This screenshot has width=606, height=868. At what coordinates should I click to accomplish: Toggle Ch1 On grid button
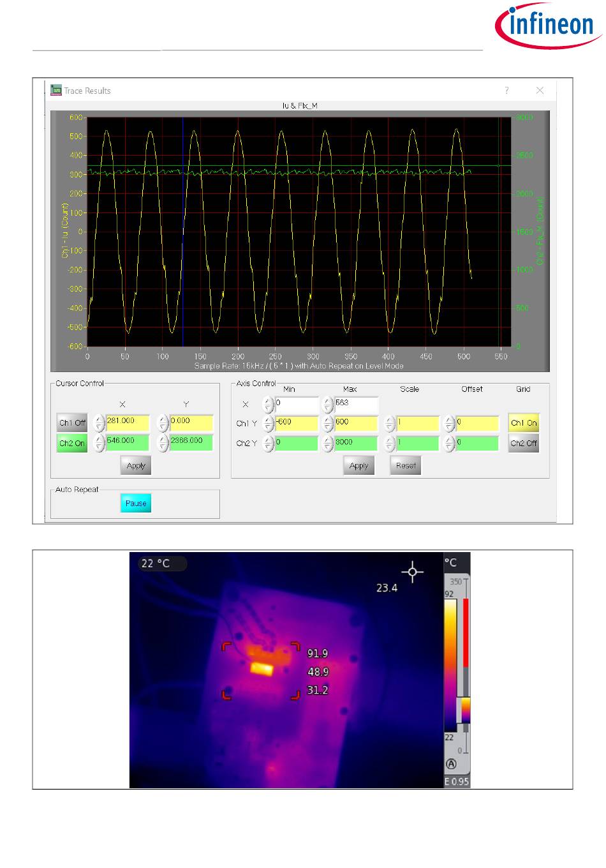[x=523, y=423]
